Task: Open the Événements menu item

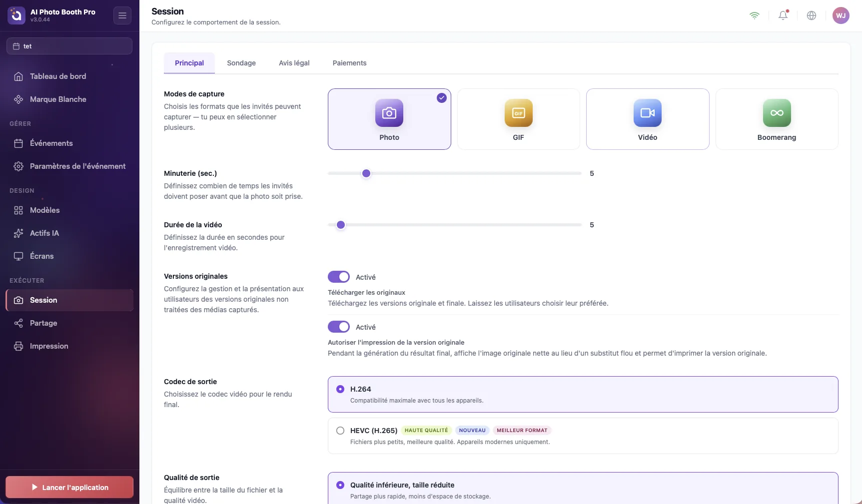Action: pos(69,143)
